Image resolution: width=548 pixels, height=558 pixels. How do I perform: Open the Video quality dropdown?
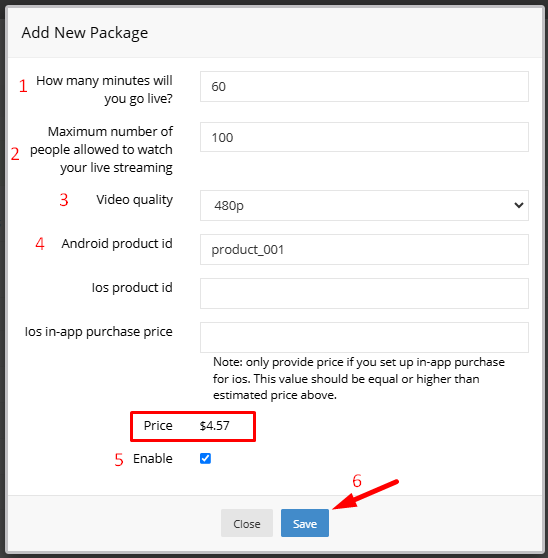364,205
